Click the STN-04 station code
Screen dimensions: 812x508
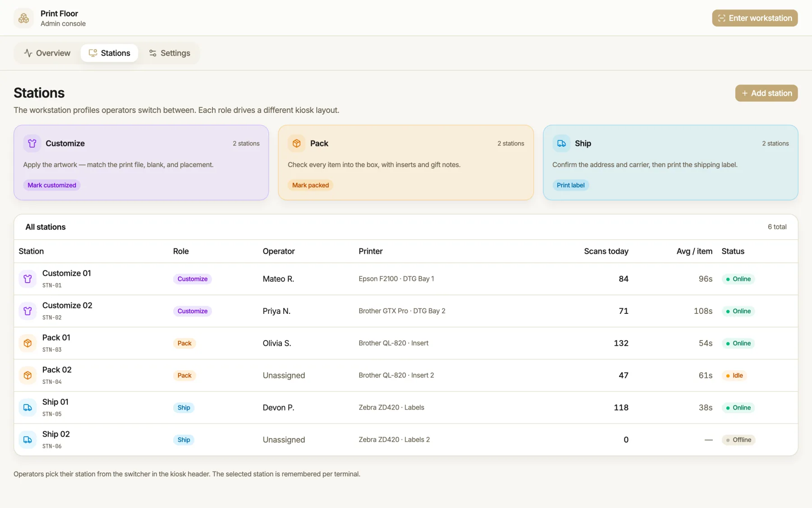(52, 382)
